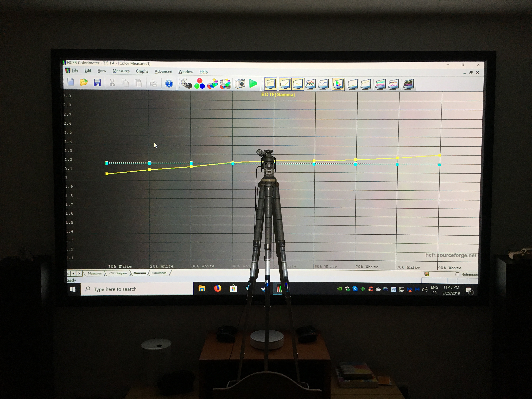This screenshot has height=399, width=532.
Task: Open Windows Security shield tray icon
Action: click(x=347, y=289)
